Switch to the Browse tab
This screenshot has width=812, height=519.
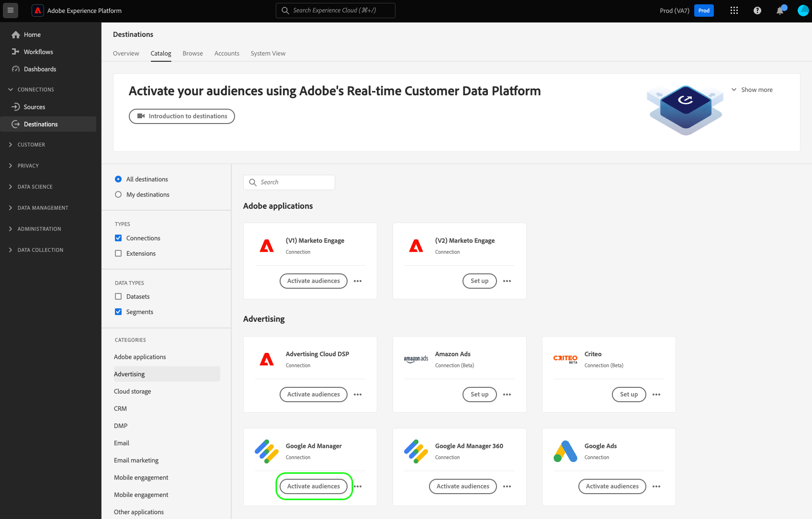pos(193,53)
